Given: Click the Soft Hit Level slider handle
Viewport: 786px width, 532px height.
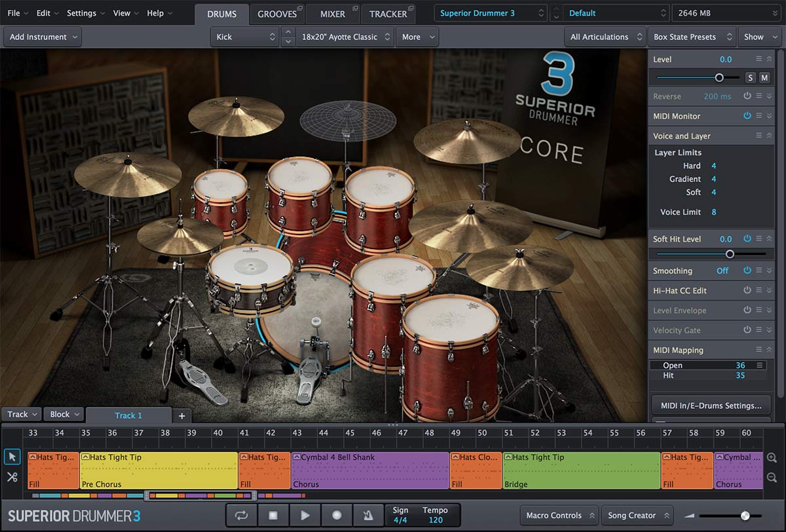Looking at the screenshot, I should 730,254.
